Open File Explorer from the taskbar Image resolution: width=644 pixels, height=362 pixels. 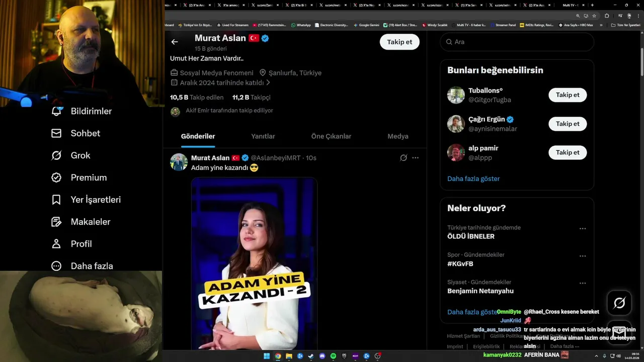(x=289, y=356)
